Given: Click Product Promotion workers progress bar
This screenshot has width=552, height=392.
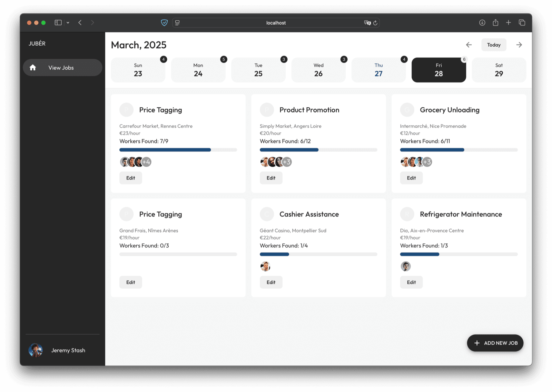Looking at the screenshot, I should click(x=318, y=150).
